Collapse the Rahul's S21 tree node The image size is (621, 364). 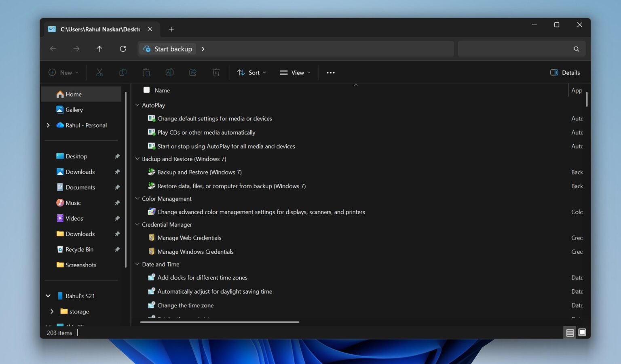tap(48, 296)
